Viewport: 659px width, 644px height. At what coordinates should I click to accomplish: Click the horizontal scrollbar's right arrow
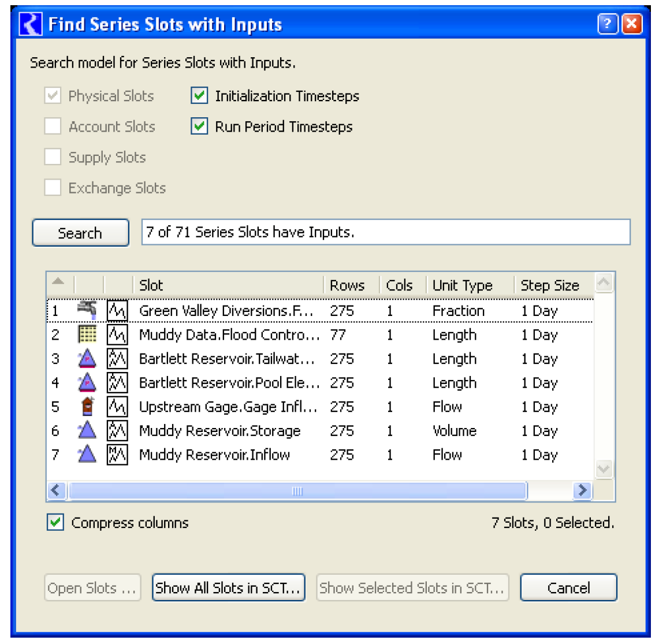582,490
